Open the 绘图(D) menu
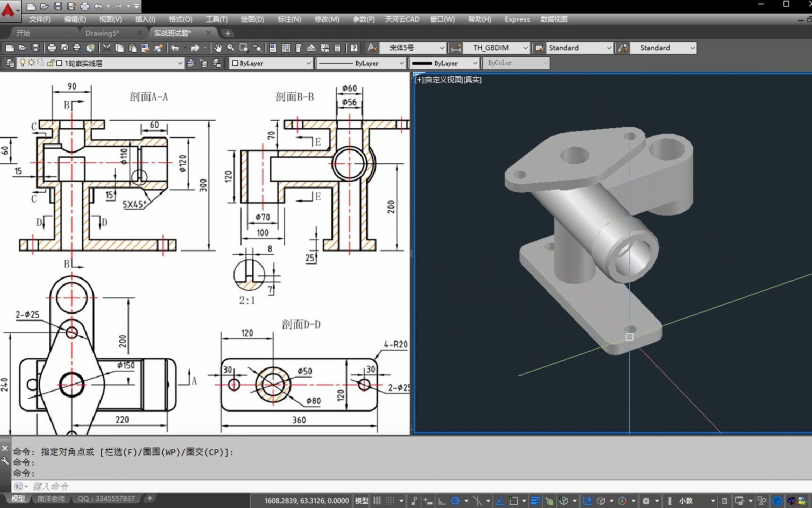The height and width of the screenshot is (508, 812). tap(252, 19)
